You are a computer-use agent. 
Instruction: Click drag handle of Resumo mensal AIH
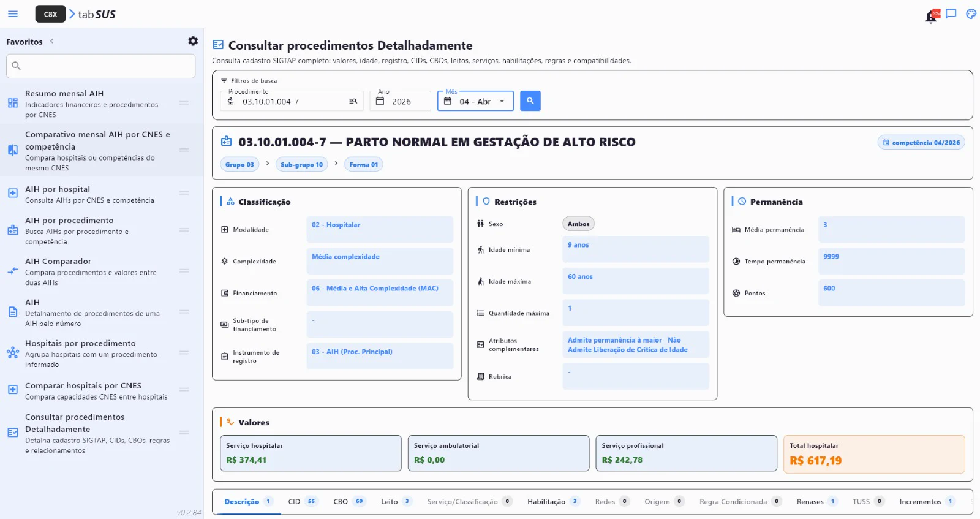point(184,103)
